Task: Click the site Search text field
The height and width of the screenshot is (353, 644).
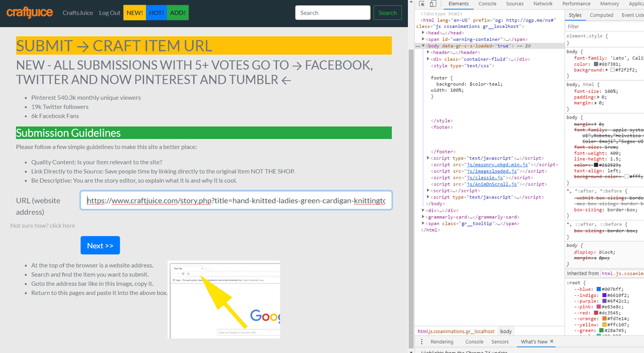Action: [333, 13]
